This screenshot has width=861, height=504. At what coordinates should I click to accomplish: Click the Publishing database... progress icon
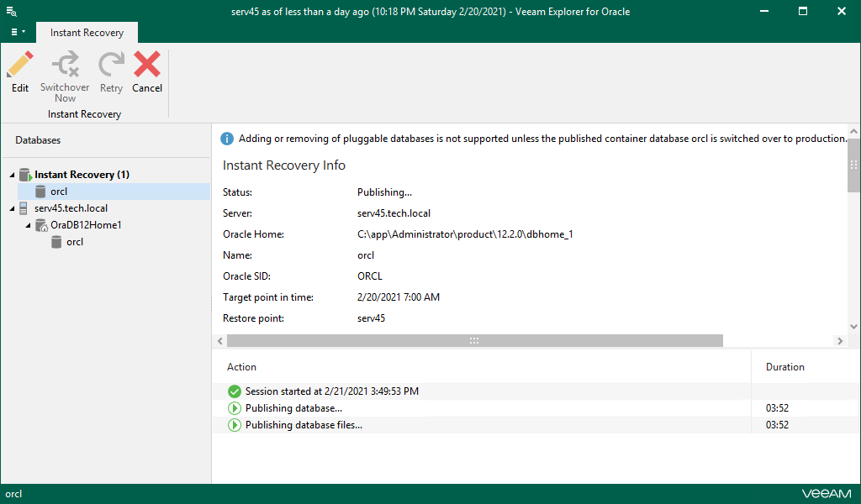(x=235, y=408)
